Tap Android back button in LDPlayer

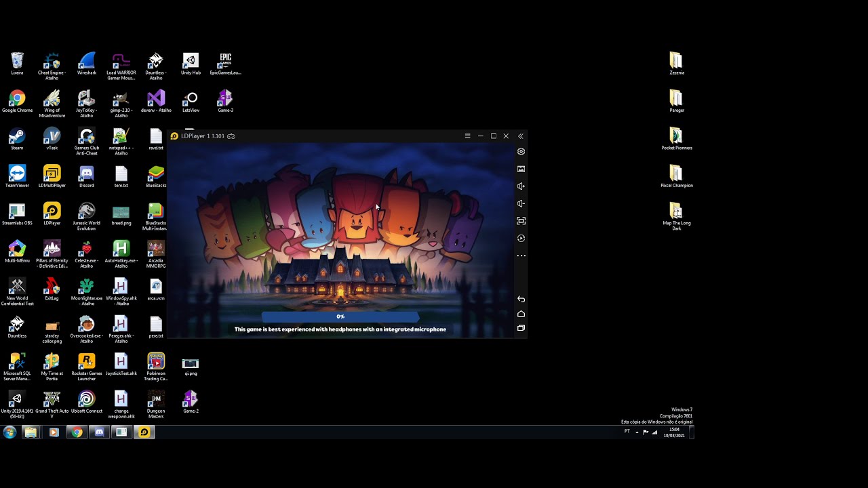click(x=521, y=299)
